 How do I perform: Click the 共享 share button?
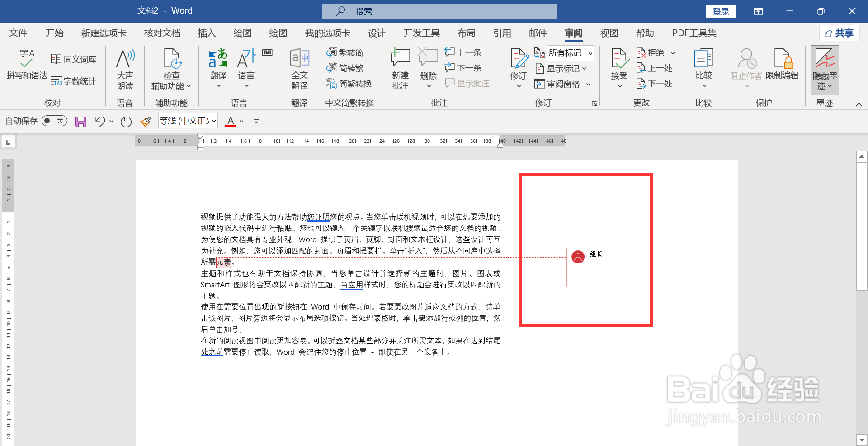839,33
